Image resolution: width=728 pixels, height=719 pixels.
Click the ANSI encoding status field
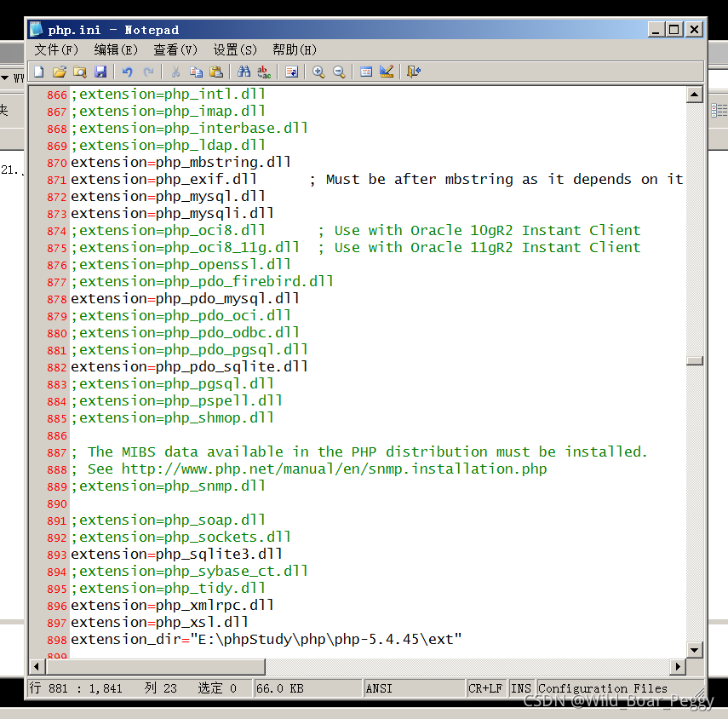click(414, 688)
